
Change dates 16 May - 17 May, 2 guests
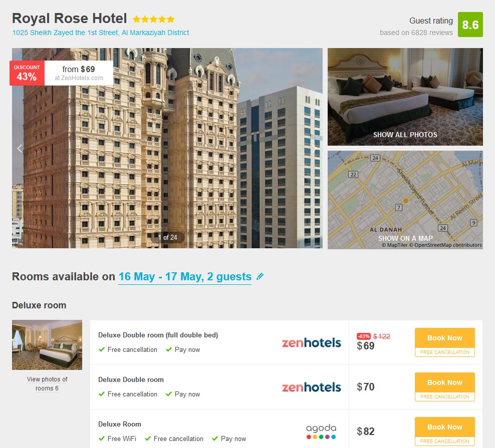(185, 277)
